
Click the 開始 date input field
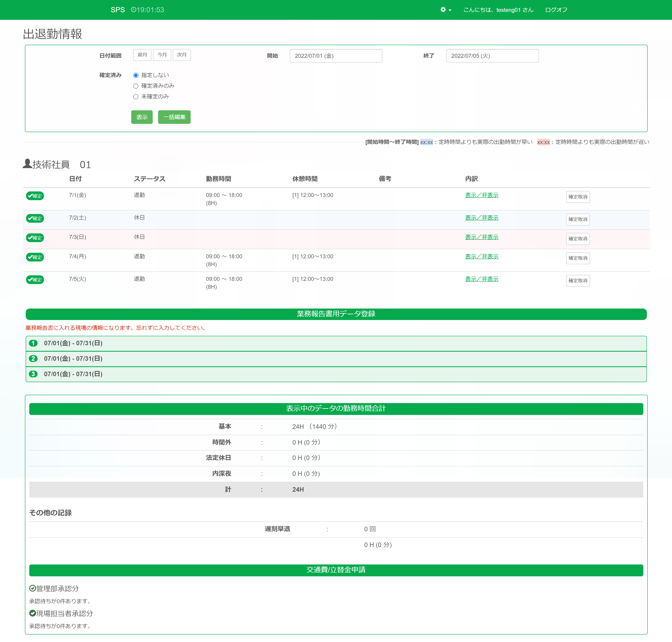point(336,56)
